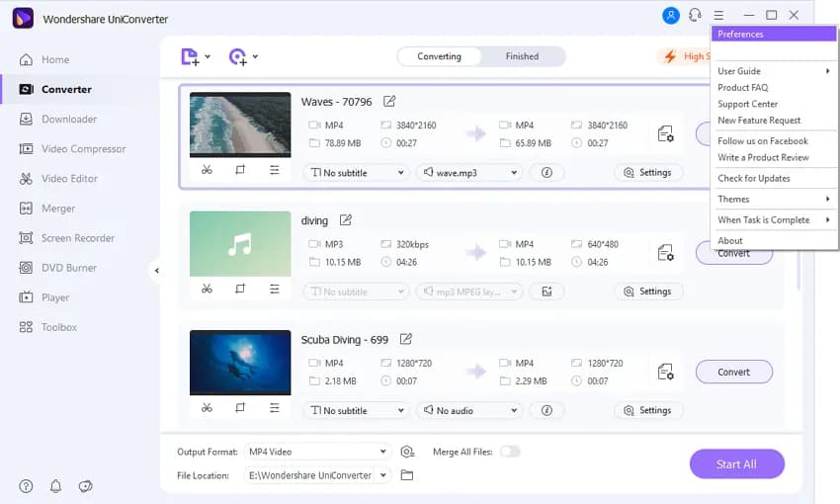
Task: Toggle the High Speed conversion option
Action: [682, 57]
